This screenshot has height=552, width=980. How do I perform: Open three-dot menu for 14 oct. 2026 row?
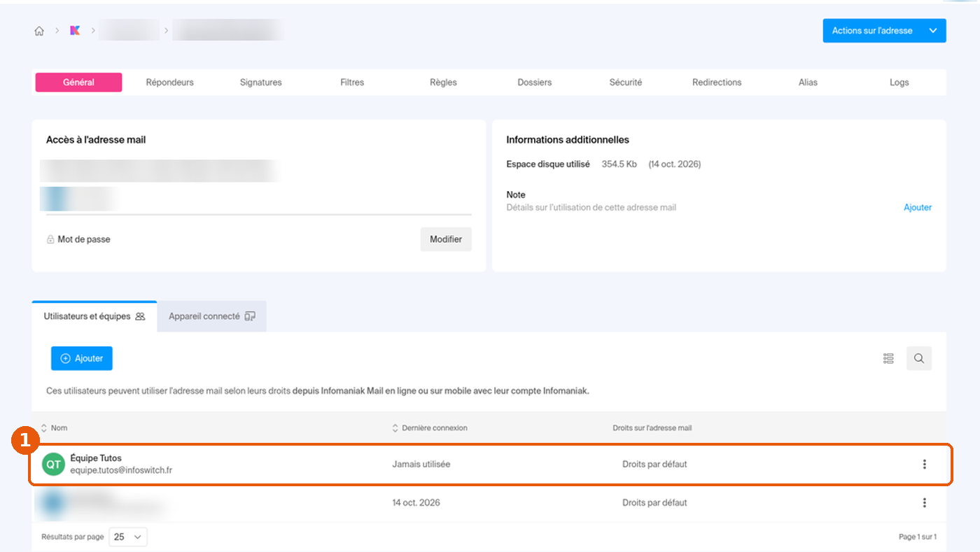pyautogui.click(x=925, y=502)
